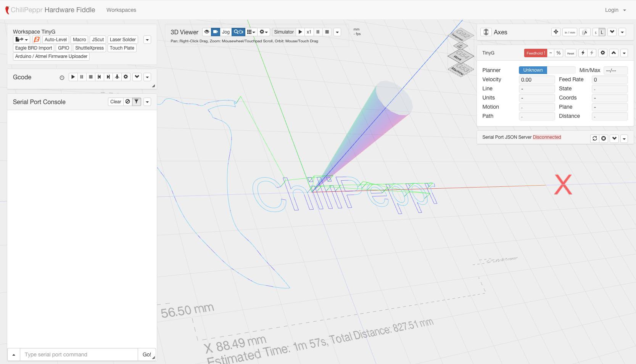Click the TinyG Reset button
This screenshot has width=636, height=364.
click(x=571, y=53)
